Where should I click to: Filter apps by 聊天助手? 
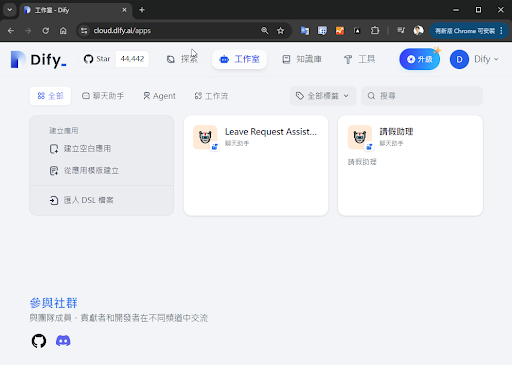[103, 96]
